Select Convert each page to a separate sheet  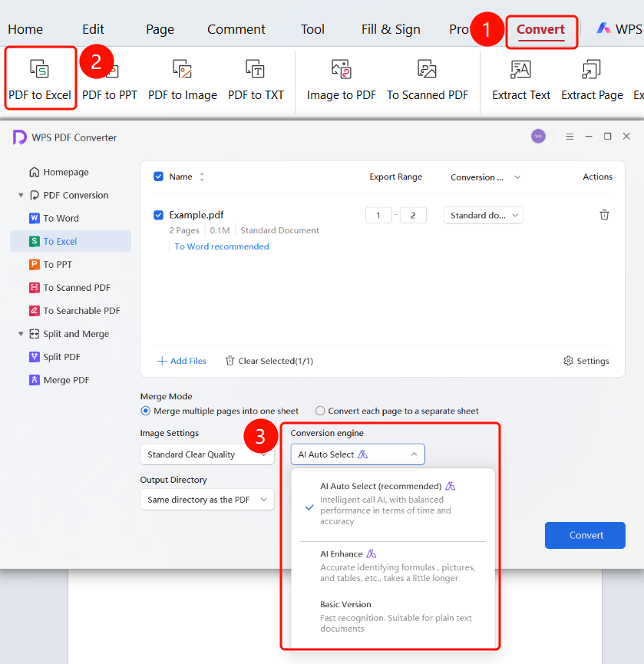[397, 411]
